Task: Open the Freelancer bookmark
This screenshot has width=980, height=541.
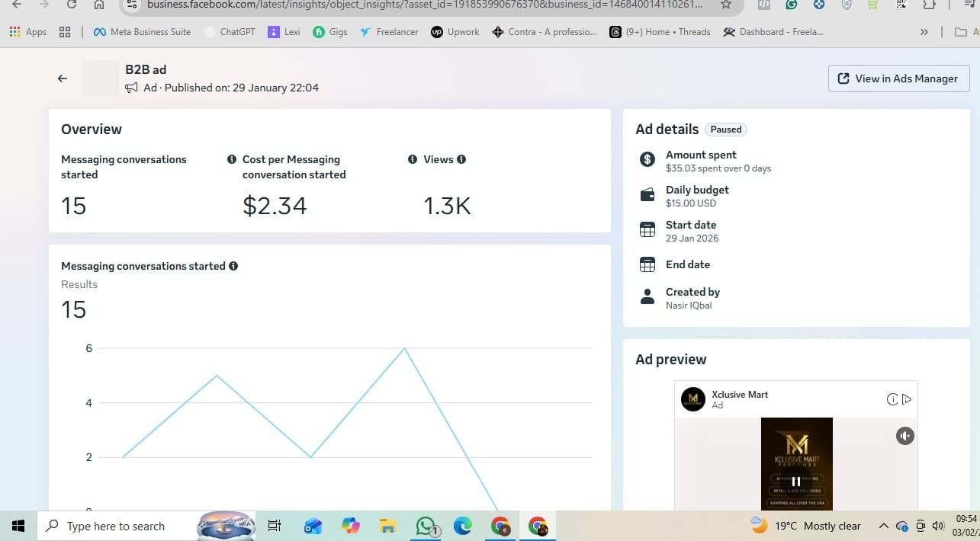Action: 389,32
